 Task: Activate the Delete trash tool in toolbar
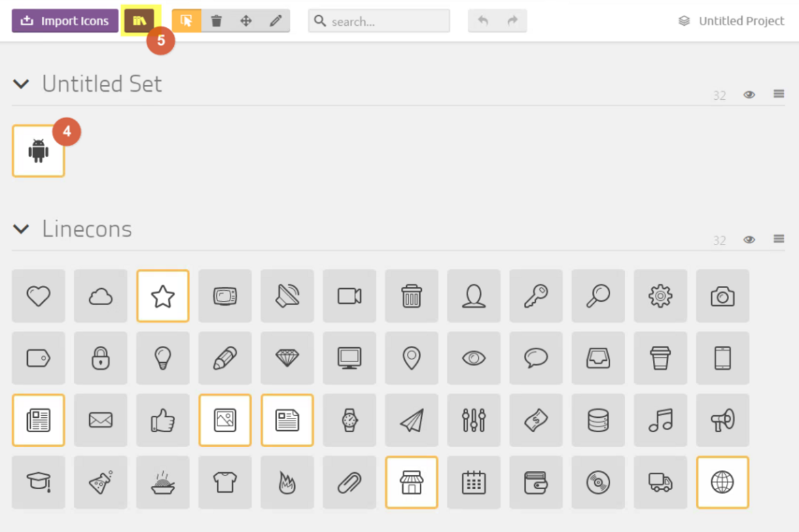click(216, 21)
